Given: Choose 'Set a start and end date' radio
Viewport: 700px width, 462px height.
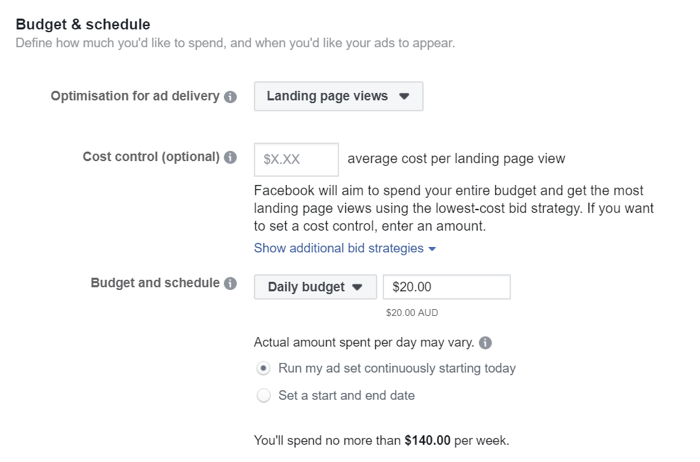Looking at the screenshot, I should coord(264,395).
